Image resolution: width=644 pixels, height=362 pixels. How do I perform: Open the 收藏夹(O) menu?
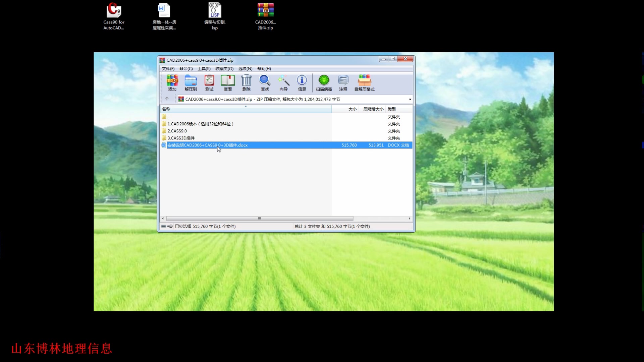coord(224,69)
